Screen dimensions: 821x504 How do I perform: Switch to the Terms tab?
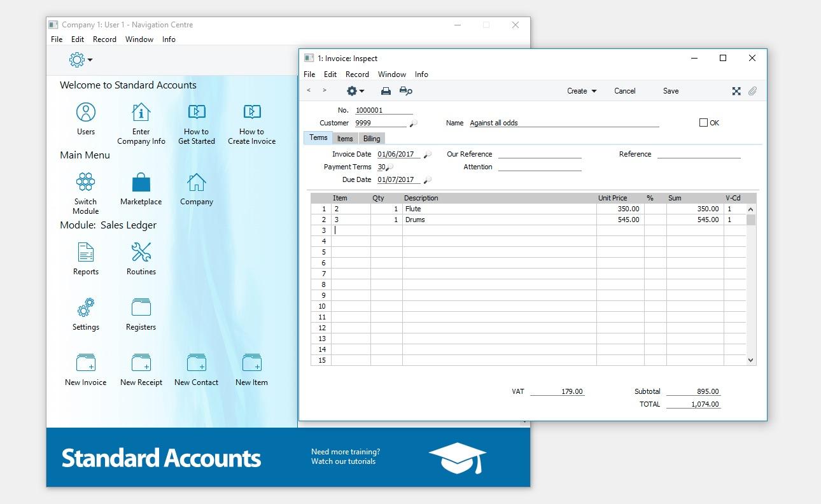(x=318, y=138)
